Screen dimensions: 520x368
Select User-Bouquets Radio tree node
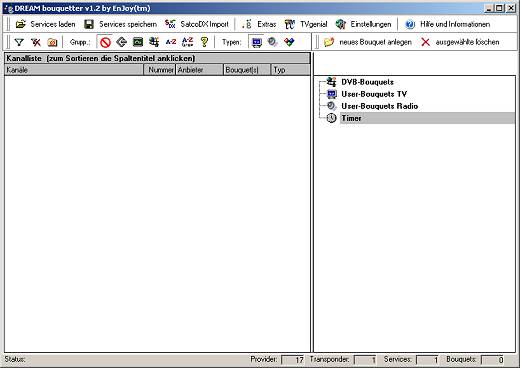[x=380, y=106]
